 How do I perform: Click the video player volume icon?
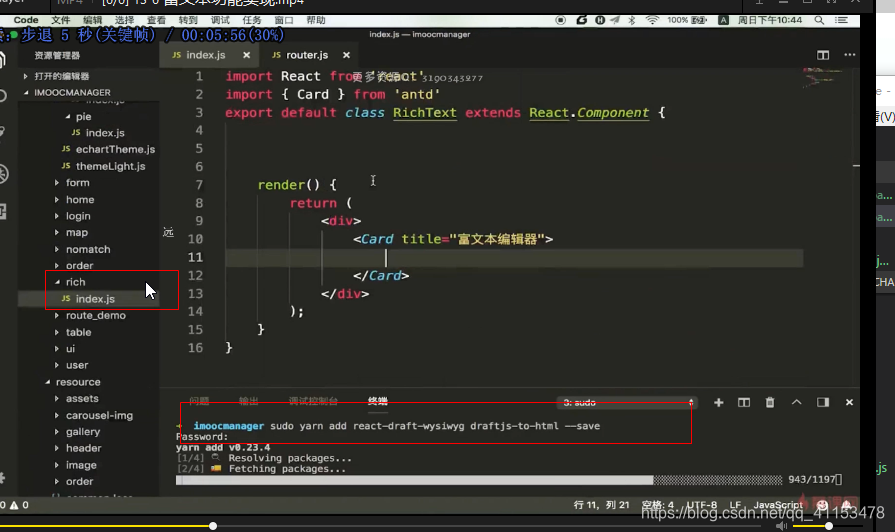coord(782,526)
